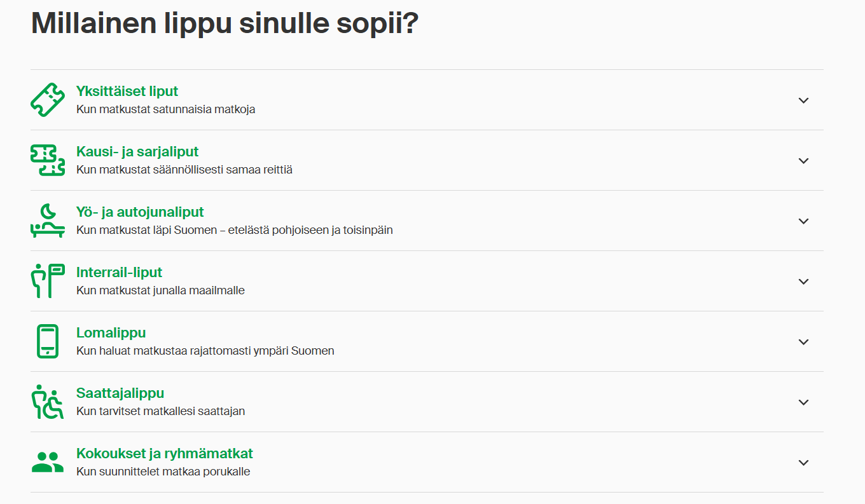Expand the Lomalippu chevron arrow
Viewport: 865px width, 504px height.
coord(803,342)
